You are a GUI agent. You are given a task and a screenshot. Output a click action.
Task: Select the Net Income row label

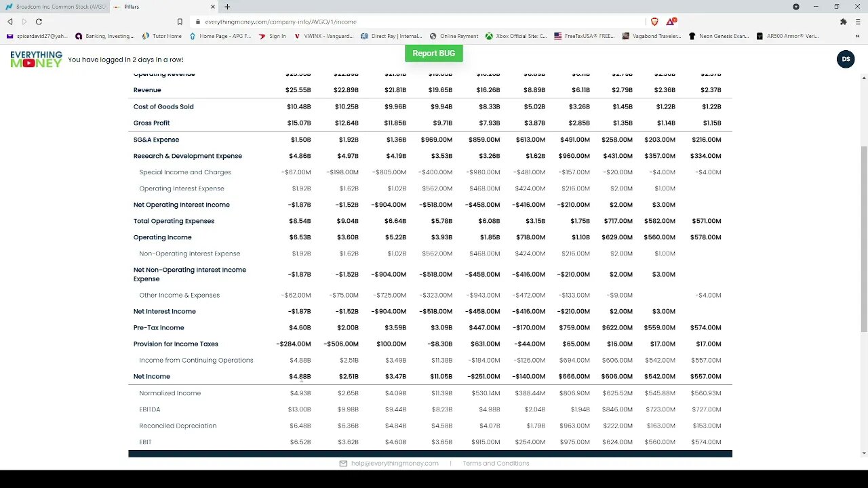tap(152, 376)
